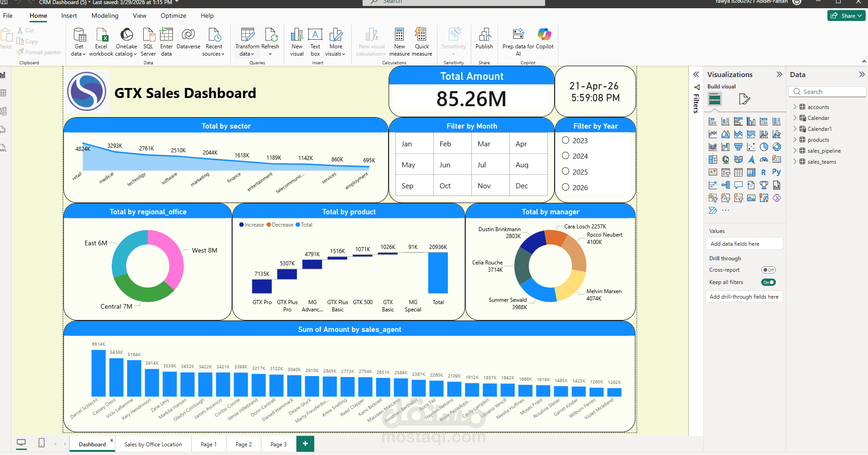Expand the products table
The width and height of the screenshot is (868, 455).
(x=795, y=140)
